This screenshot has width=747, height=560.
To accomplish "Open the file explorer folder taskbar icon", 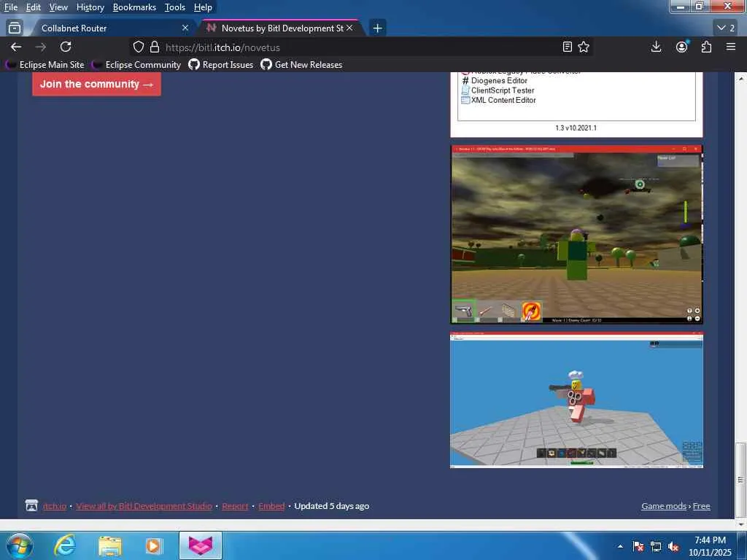I will point(110,545).
